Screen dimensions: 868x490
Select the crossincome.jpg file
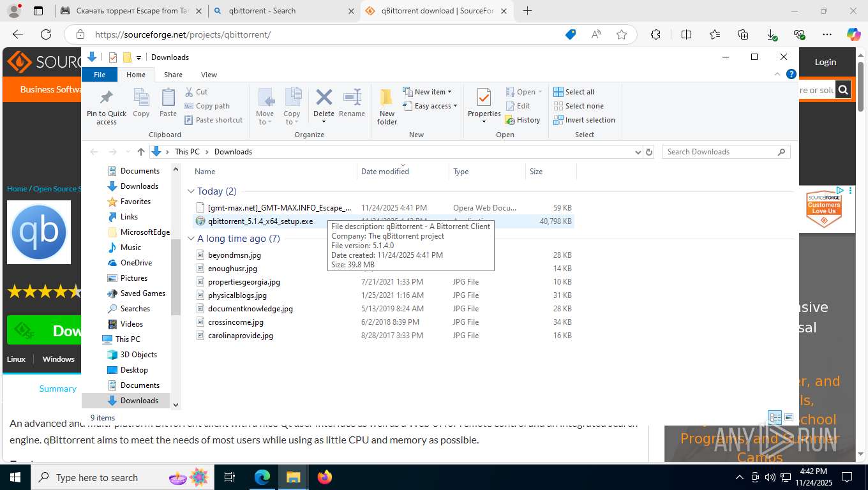236,322
